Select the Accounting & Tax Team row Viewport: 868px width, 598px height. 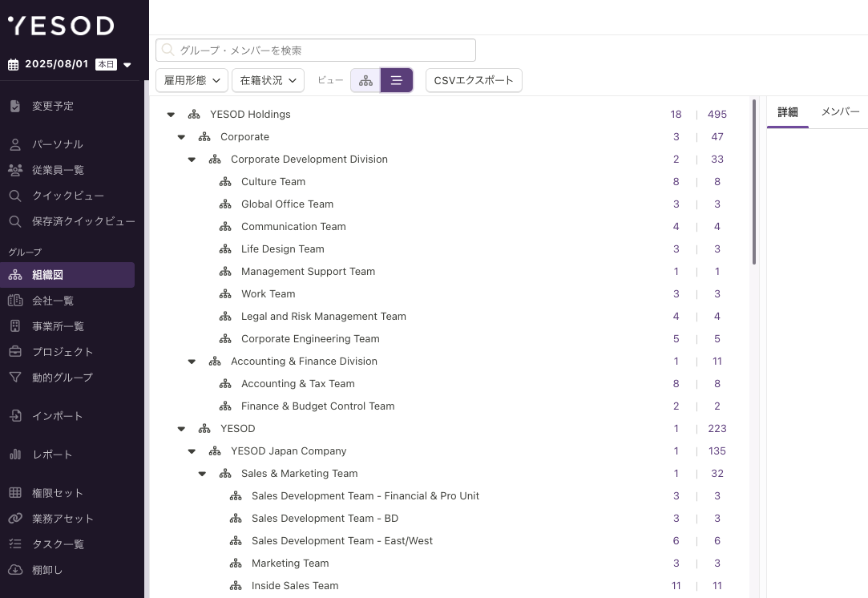click(450, 384)
